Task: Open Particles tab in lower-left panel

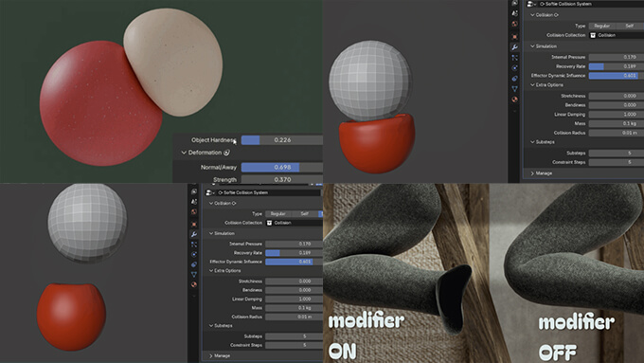Action: coord(194,245)
